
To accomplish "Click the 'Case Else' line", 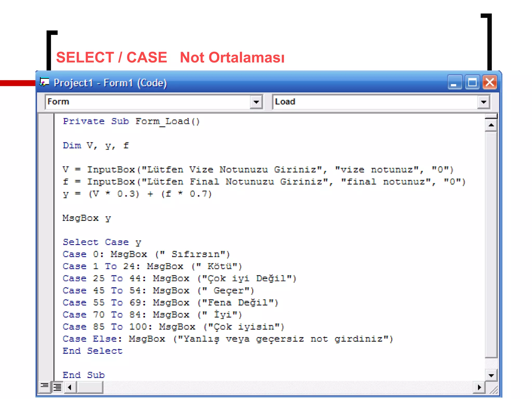I will click(228, 339).
